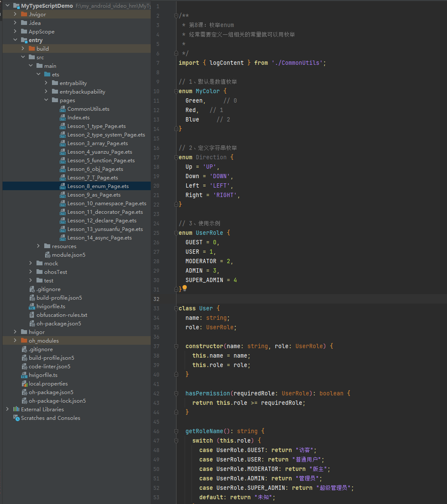Image resolution: width=447 pixels, height=504 pixels.
Task: Click the obfuscation-rules.txt file icon
Action: coord(32,315)
